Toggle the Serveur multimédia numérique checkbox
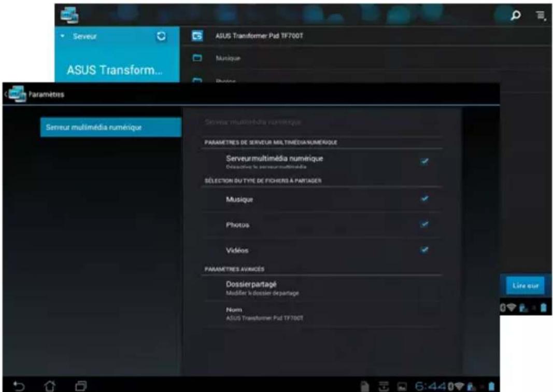This screenshot has width=553, height=392. [x=424, y=161]
